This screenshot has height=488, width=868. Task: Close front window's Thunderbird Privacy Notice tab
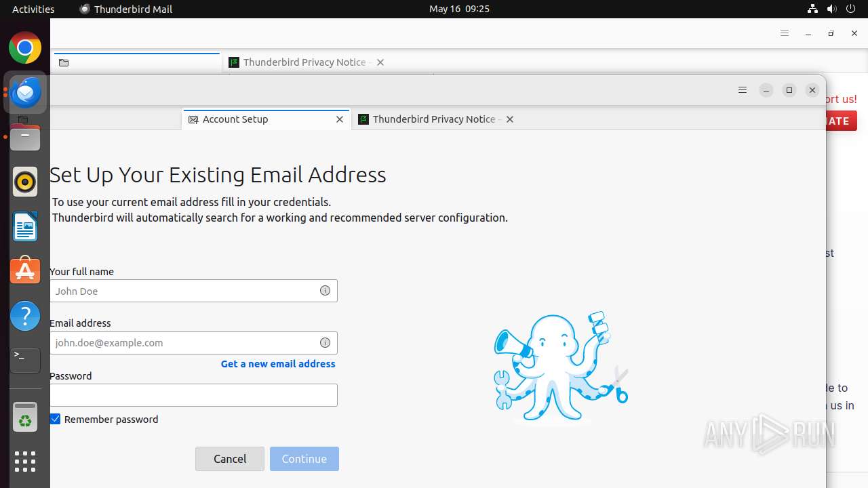[x=509, y=119]
